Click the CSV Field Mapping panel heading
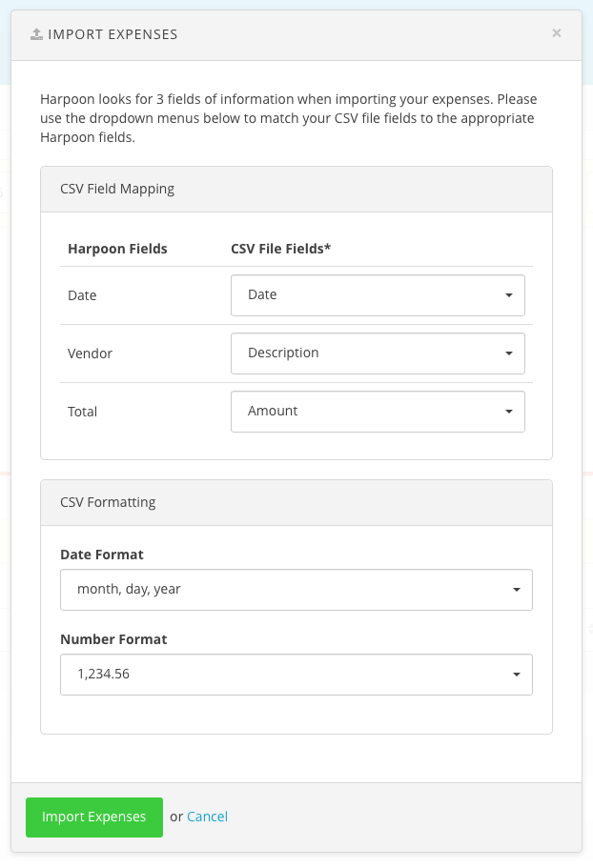Screen dimensions: 593x868 pyautogui.click(x=117, y=189)
